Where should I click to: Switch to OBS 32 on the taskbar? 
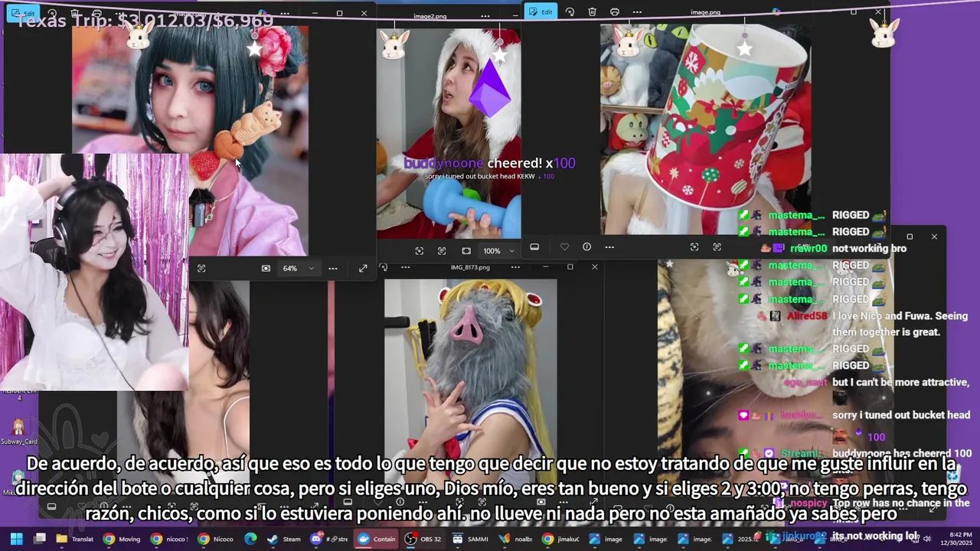(423, 539)
